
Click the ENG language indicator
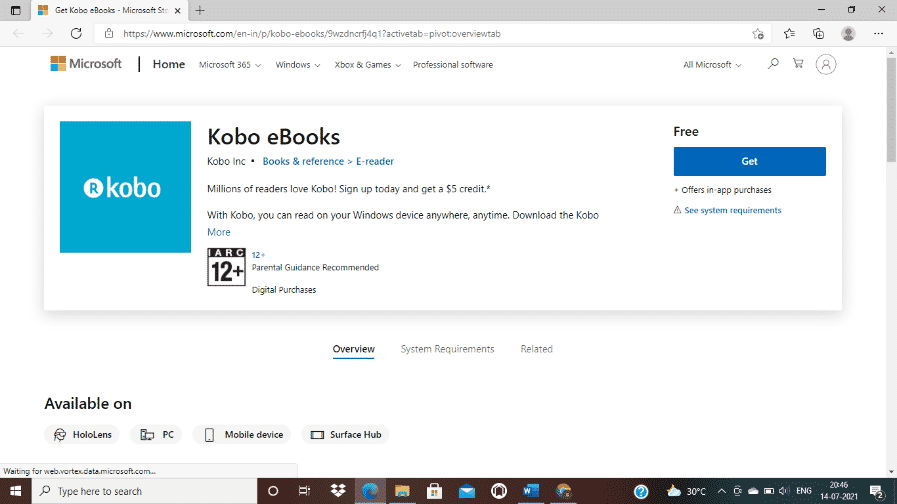click(804, 491)
